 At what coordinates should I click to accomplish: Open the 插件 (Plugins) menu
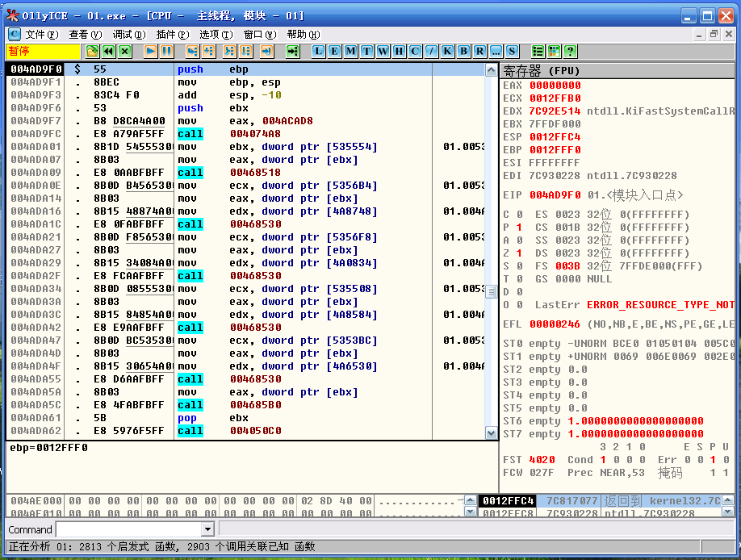pos(172,35)
